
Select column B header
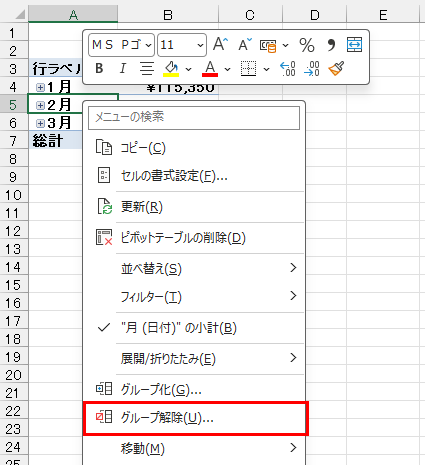click(x=168, y=15)
